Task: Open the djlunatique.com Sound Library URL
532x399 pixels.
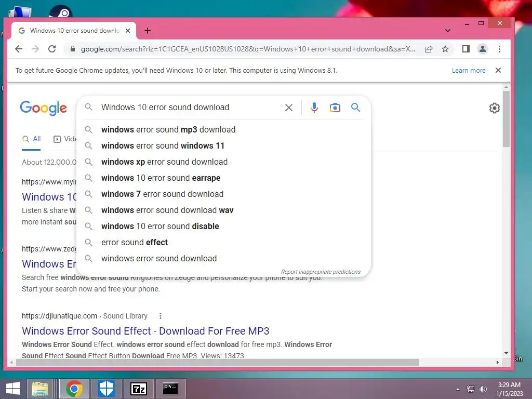Action: click(x=85, y=316)
